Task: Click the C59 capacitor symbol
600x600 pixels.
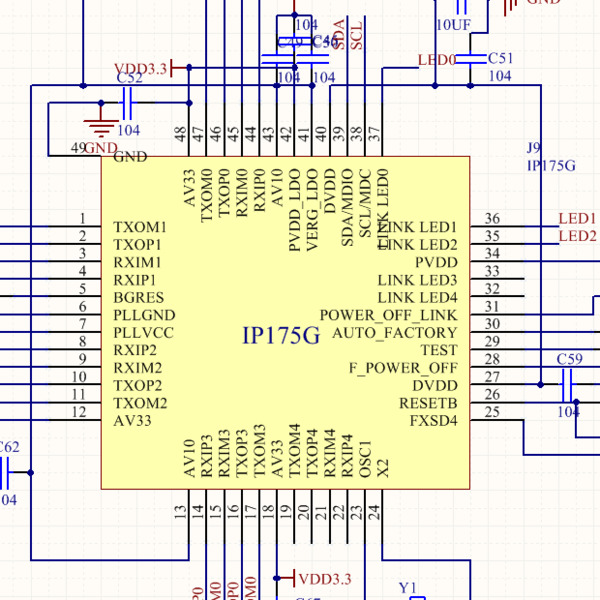Action: coord(567,384)
